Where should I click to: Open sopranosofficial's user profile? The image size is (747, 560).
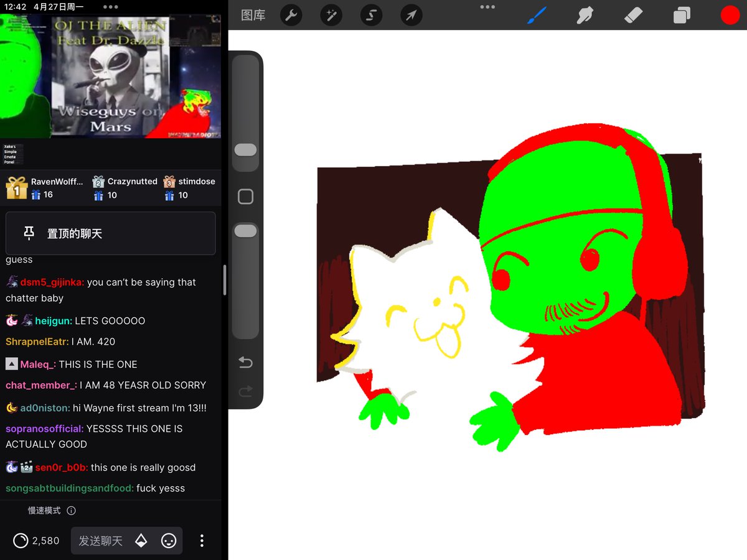[x=44, y=429]
